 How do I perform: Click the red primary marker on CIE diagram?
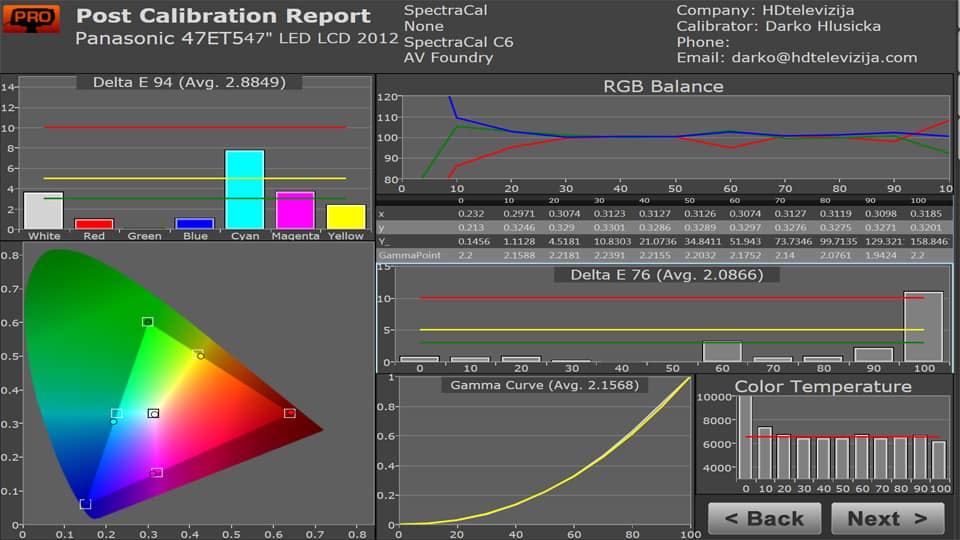(290, 413)
